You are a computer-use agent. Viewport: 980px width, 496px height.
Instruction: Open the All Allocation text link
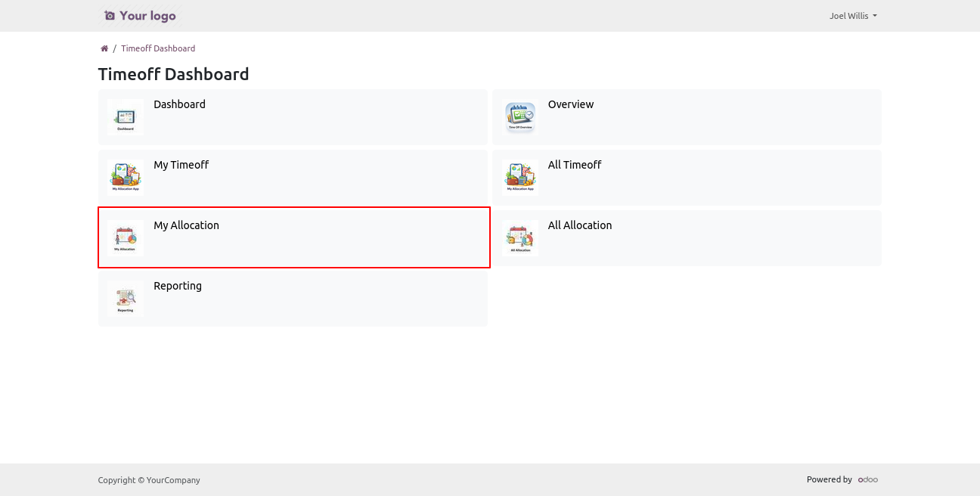click(x=580, y=225)
